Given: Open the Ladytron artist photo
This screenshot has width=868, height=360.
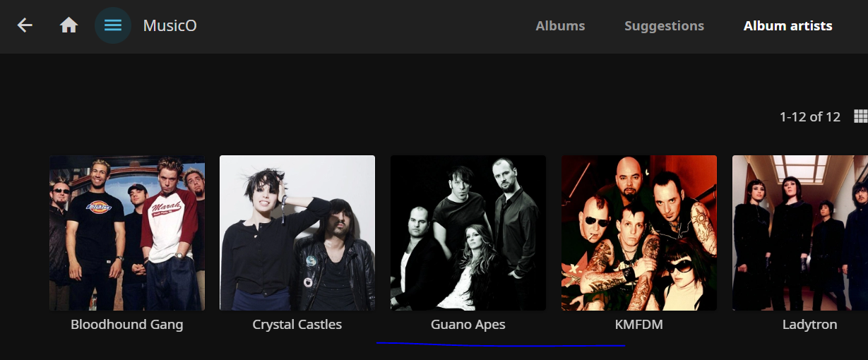Looking at the screenshot, I should 800,233.
